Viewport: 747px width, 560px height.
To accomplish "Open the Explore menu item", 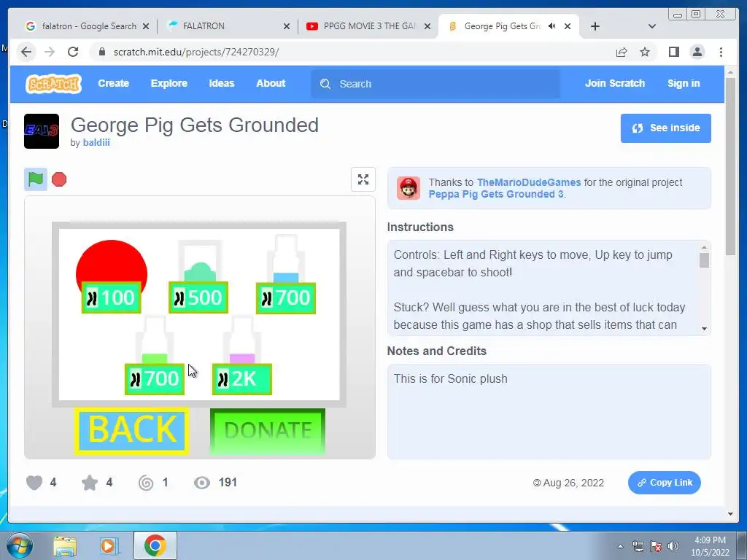I will coord(169,83).
